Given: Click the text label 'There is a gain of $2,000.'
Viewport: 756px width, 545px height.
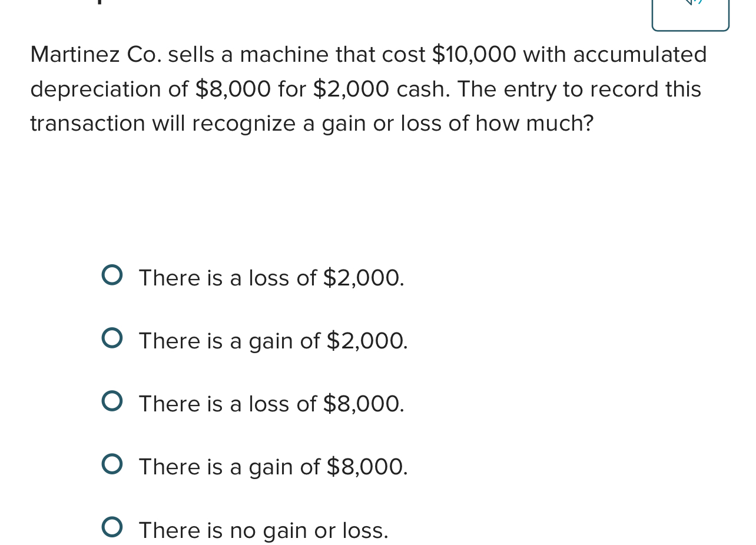Looking at the screenshot, I should [x=273, y=341].
